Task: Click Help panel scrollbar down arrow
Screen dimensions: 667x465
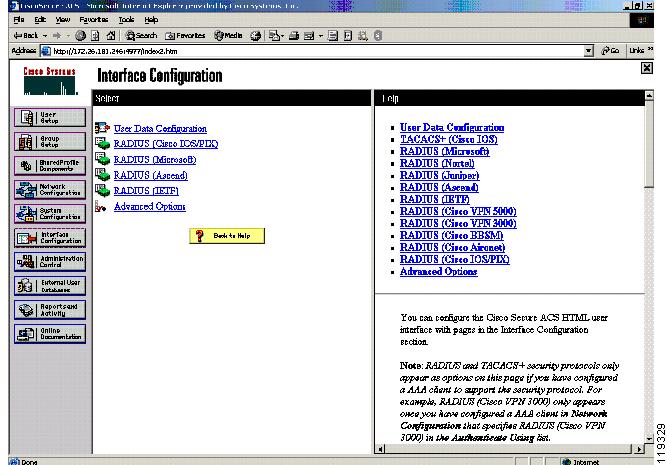Action: (x=649, y=439)
